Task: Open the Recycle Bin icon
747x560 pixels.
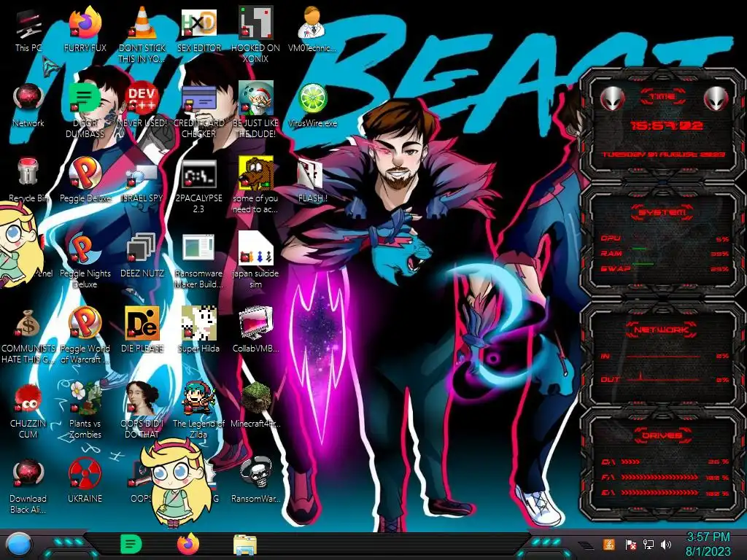Action: click(x=28, y=180)
